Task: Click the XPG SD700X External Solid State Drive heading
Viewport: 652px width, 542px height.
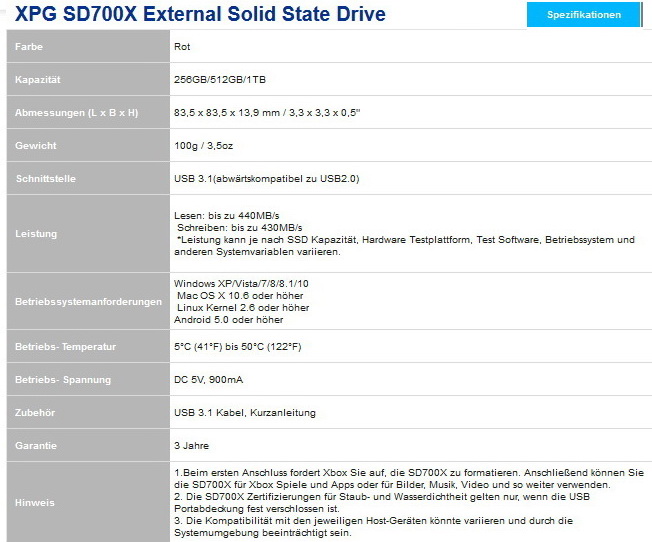Action: click(x=200, y=14)
